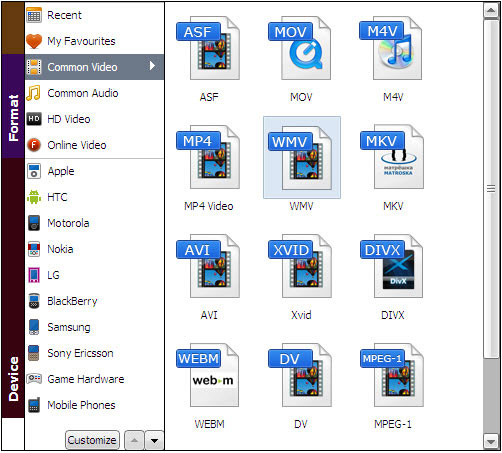This screenshot has width=502, height=453.
Task: Click the category list up arrow button
Action: [134, 441]
